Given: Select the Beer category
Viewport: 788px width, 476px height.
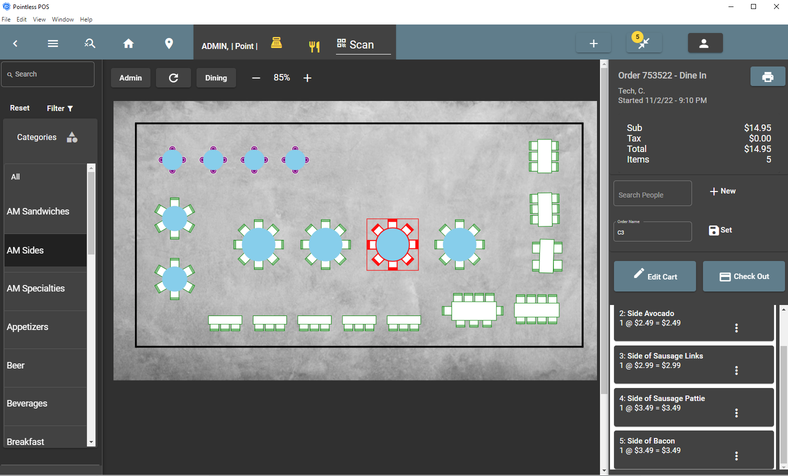Looking at the screenshot, I should [x=45, y=365].
